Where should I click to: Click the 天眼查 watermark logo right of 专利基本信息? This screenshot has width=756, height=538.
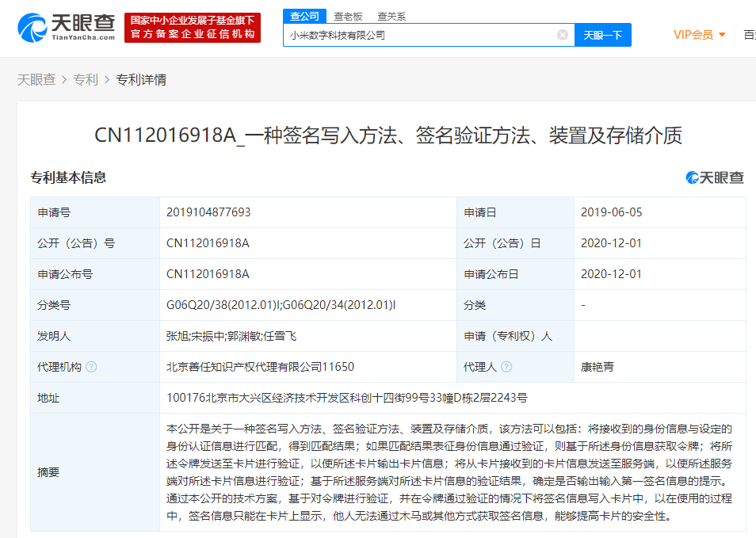point(715,177)
